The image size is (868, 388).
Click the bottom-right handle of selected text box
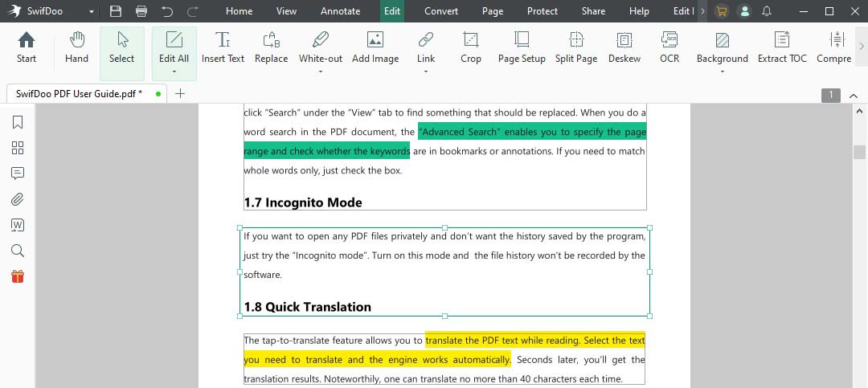point(649,316)
